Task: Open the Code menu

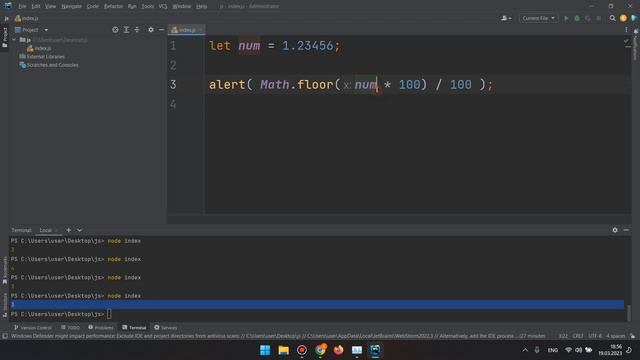Action: [93, 7]
